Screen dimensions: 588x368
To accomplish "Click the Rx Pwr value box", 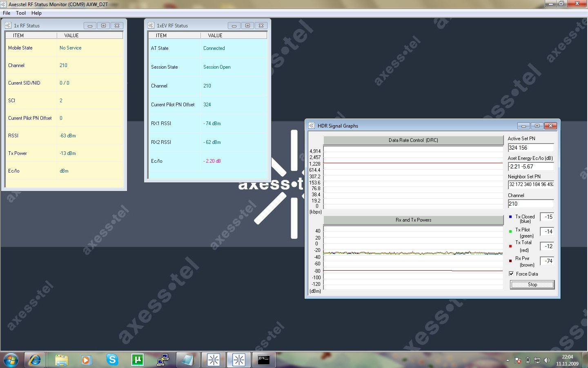I will (547, 261).
